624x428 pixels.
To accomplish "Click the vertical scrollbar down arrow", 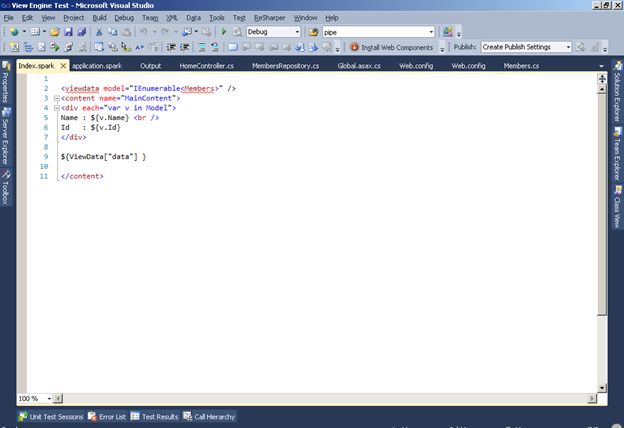I will pos(602,387).
